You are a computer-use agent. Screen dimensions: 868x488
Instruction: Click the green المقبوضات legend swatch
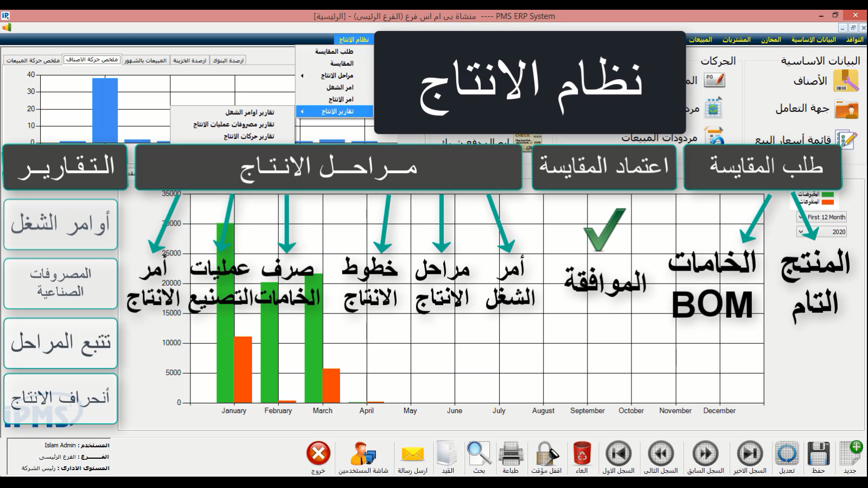coord(827,195)
